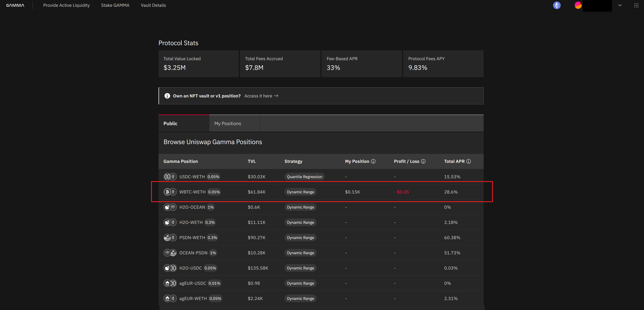Viewport: 644px width, 310px height.
Task: Click the Total Fees Accrued stat card
Action: (x=280, y=64)
